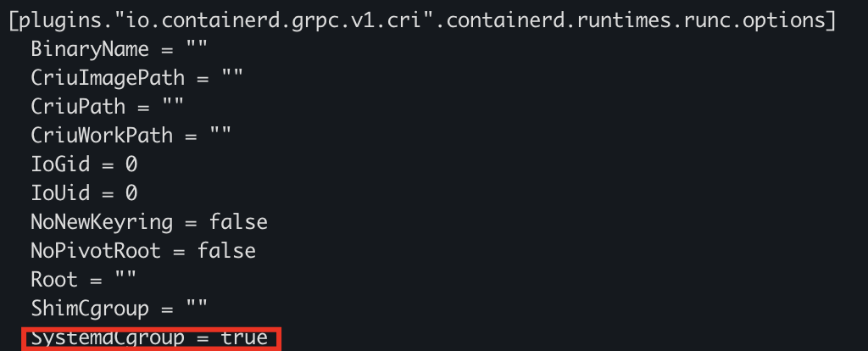Select the CriuWorkPath setting name
868x351 pixels.
coord(102,136)
